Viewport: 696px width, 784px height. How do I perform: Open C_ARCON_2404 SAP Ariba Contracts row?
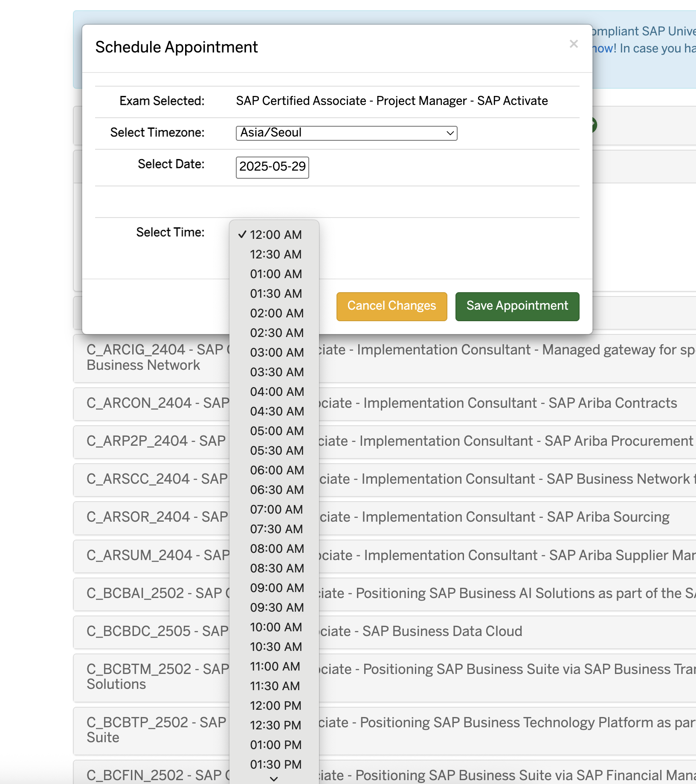point(385,404)
